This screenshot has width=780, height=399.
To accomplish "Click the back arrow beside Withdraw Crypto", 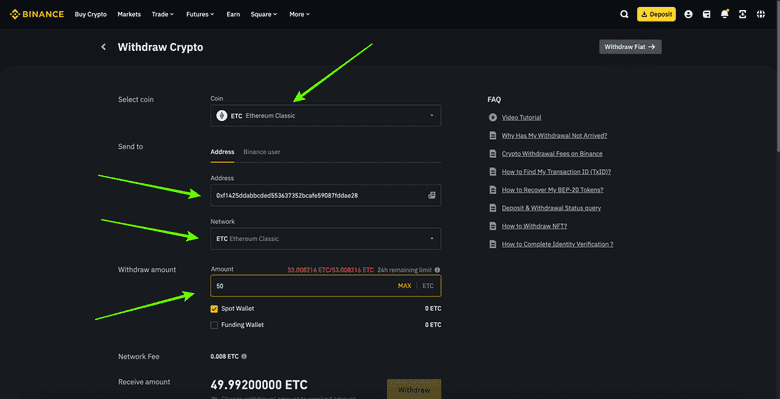I will (x=103, y=47).
